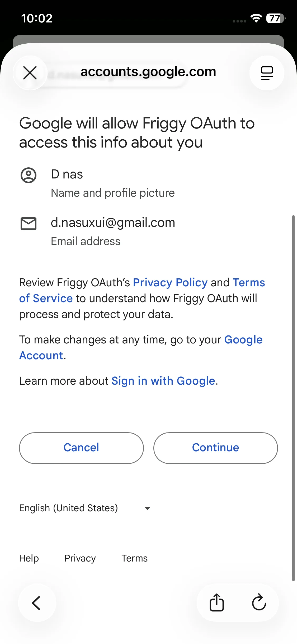Screen dimensions: 297x644
Task: Tap the back arrow in bottom toolbar
Action: [x=37, y=603]
